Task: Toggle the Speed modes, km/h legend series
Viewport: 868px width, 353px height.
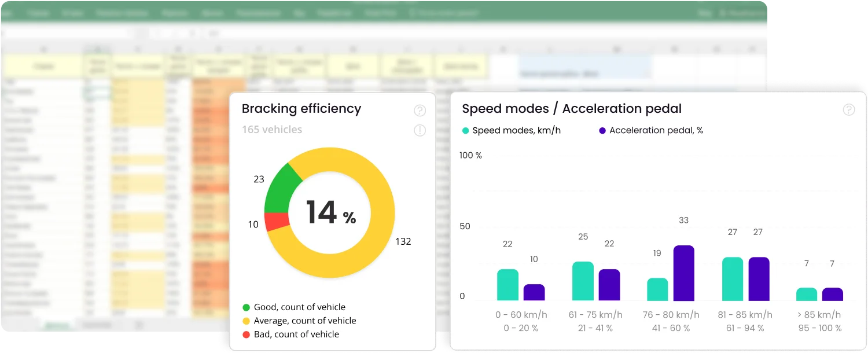Action: pyautogui.click(x=511, y=131)
